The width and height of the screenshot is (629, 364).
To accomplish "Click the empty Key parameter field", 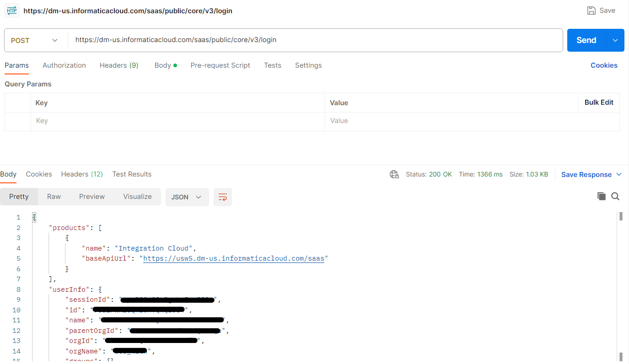I will [x=177, y=121].
